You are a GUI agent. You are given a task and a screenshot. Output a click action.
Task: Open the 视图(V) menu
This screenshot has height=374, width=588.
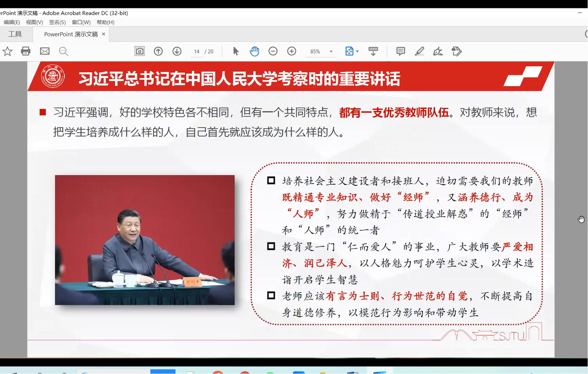click(34, 22)
